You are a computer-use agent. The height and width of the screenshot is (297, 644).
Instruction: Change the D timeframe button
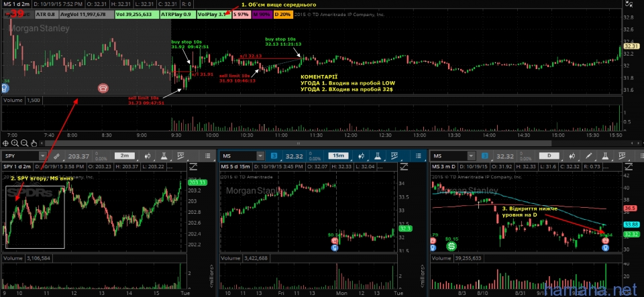(x=549, y=156)
